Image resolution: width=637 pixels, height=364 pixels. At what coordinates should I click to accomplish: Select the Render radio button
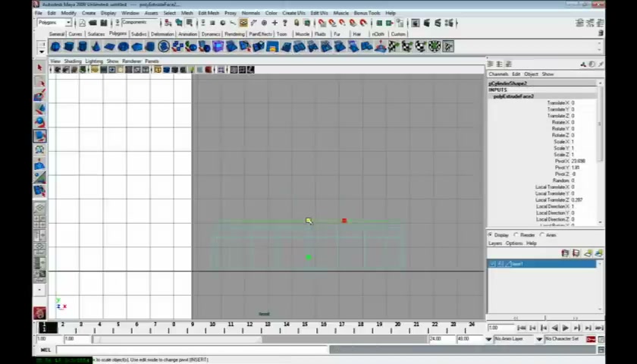pyautogui.click(x=516, y=235)
